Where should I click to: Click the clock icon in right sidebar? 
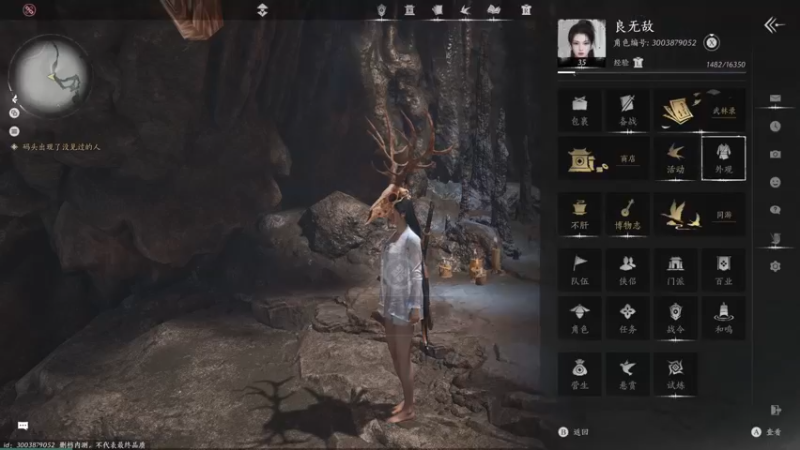pos(775,126)
